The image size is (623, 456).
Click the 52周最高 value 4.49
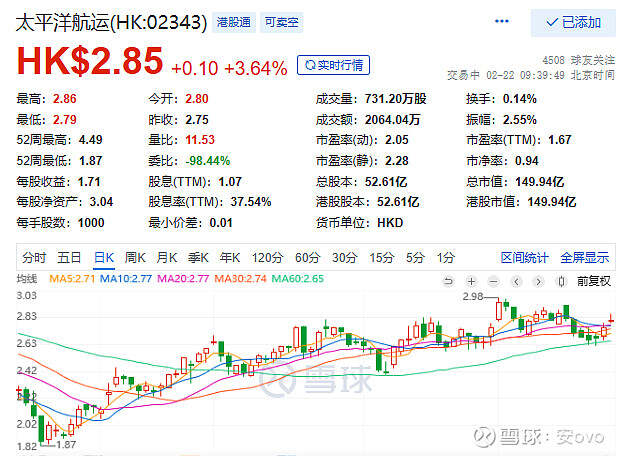[x=91, y=140]
